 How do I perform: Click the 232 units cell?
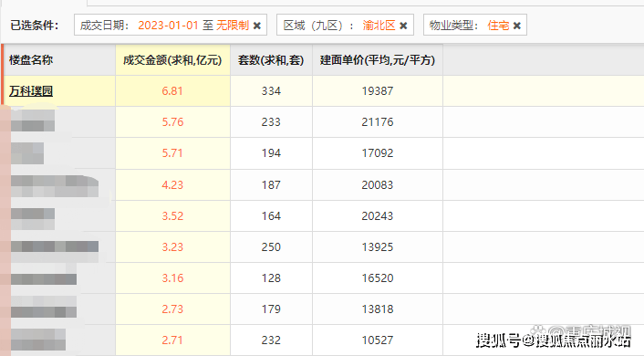point(271,340)
